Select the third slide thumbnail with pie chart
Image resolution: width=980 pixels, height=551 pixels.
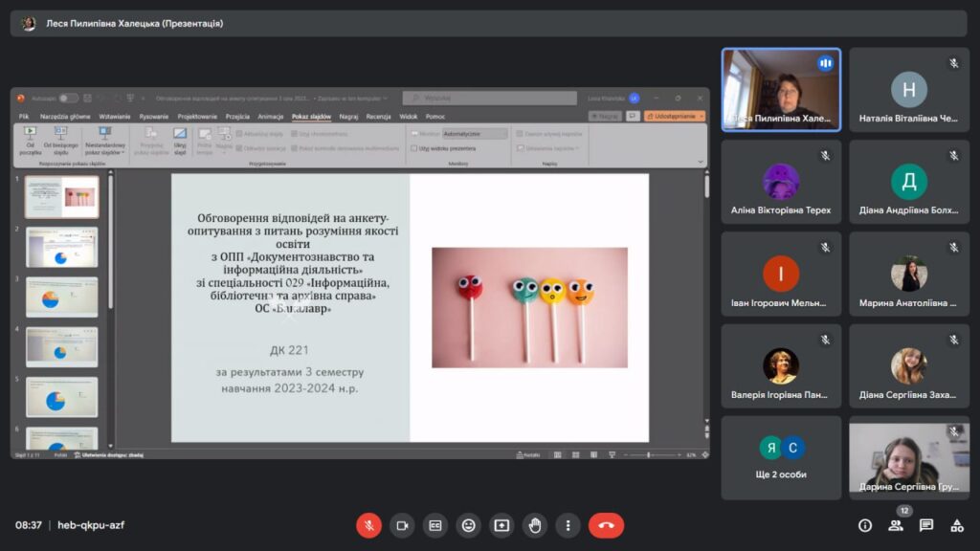click(61, 298)
